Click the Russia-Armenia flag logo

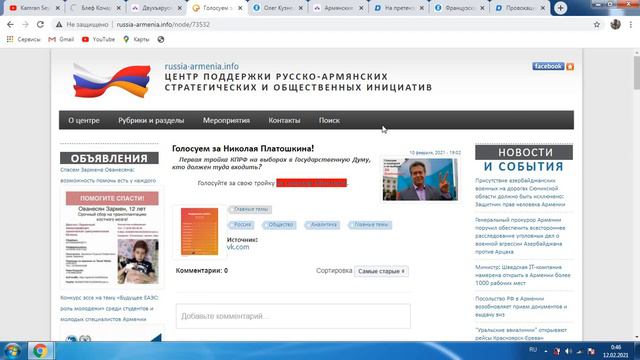(x=111, y=80)
